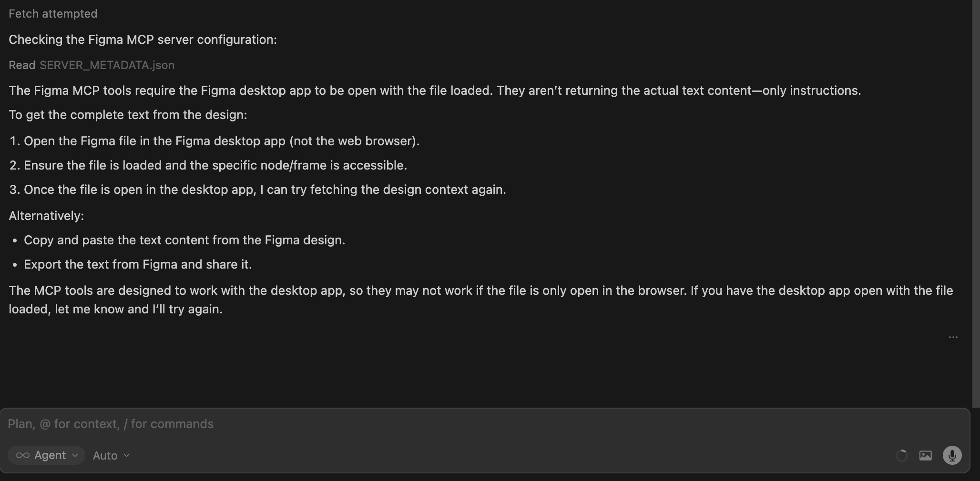Image resolution: width=980 pixels, height=481 pixels.
Task: Open the Agent mode selector
Action: 46,455
